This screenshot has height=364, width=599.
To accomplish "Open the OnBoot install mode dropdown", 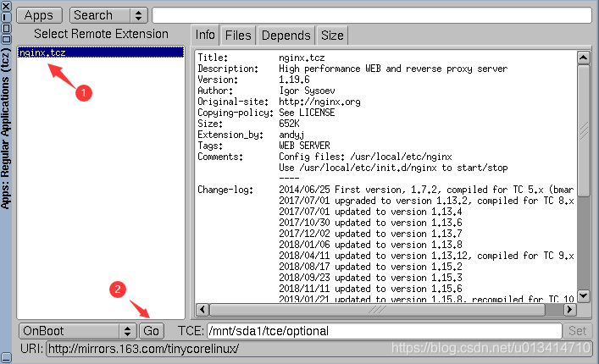I will coord(78,331).
